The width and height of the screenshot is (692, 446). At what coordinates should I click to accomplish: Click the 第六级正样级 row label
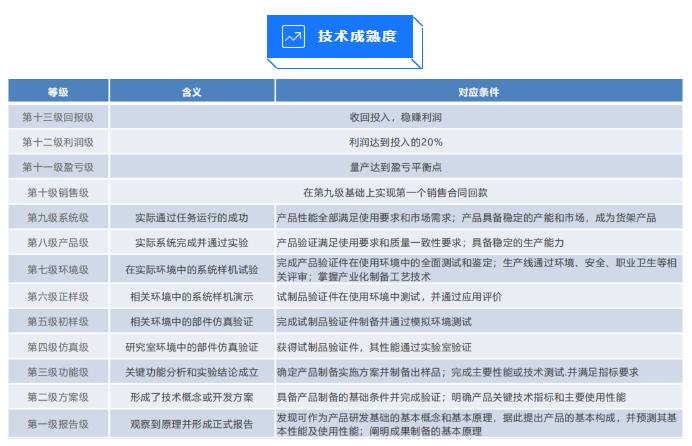(x=58, y=297)
